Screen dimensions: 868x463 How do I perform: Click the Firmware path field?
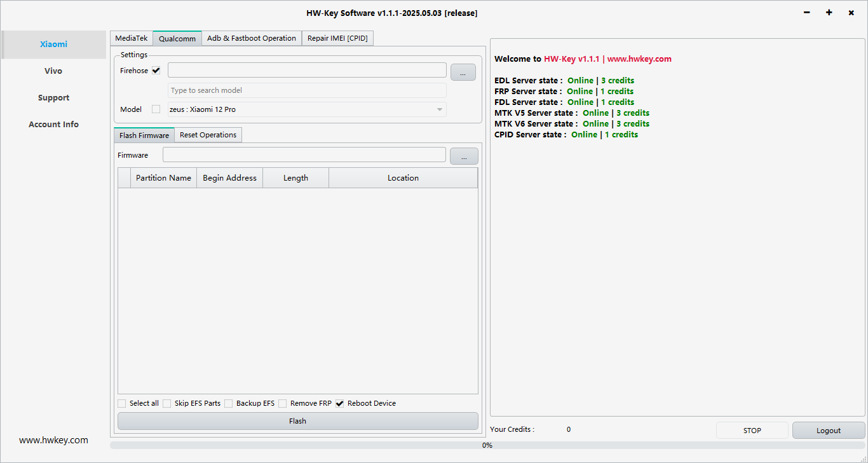click(304, 155)
